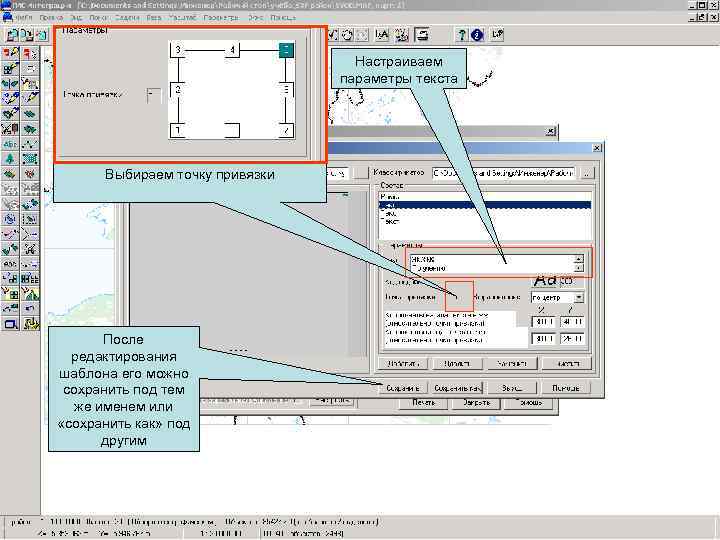The height and width of the screenshot is (540, 720).
Task: Click the curved undo arrow tool icon
Action: tap(30, 309)
